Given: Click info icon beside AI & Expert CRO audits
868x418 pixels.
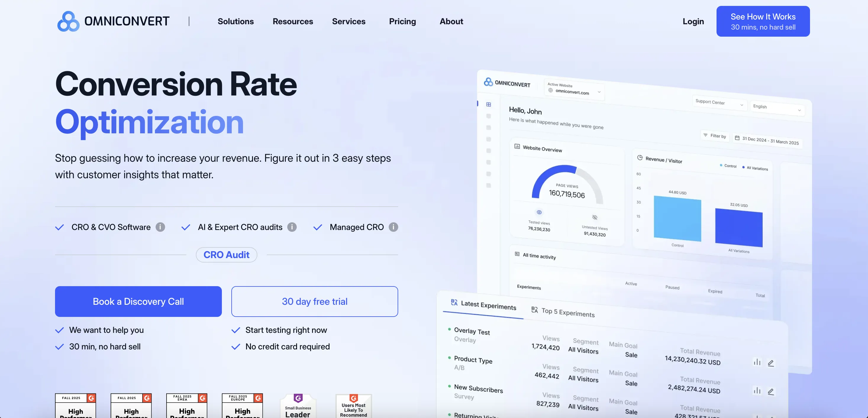Looking at the screenshot, I should point(292,227).
